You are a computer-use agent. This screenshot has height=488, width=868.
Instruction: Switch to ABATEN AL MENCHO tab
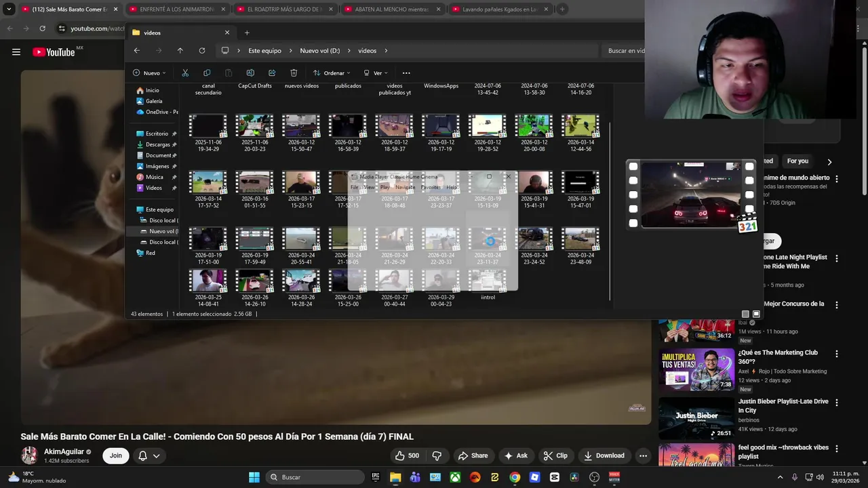[x=393, y=9]
